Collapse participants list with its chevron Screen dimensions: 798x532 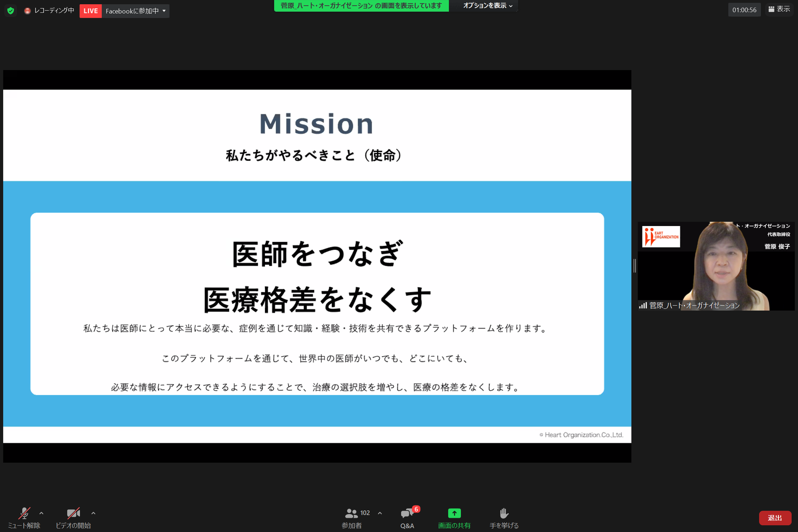click(380, 513)
